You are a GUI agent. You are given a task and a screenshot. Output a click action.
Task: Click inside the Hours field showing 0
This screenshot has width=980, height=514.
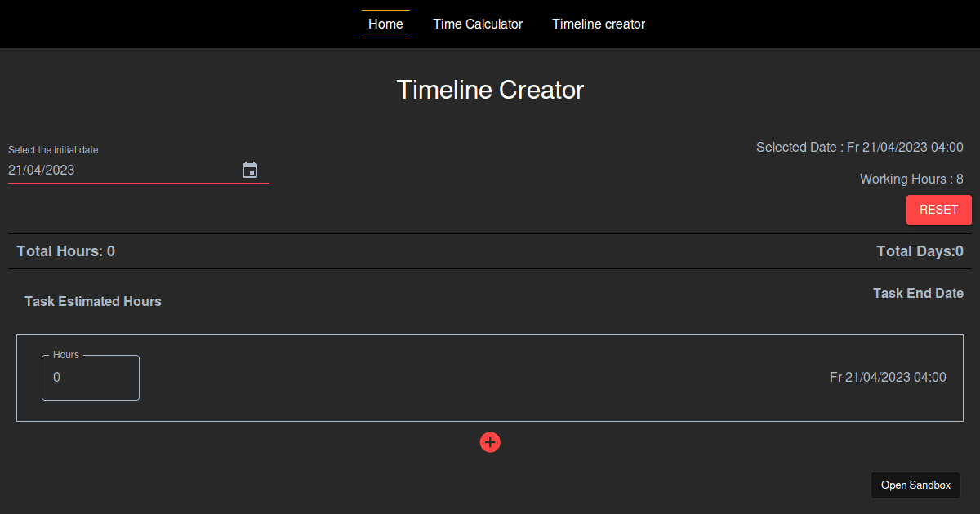point(90,377)
